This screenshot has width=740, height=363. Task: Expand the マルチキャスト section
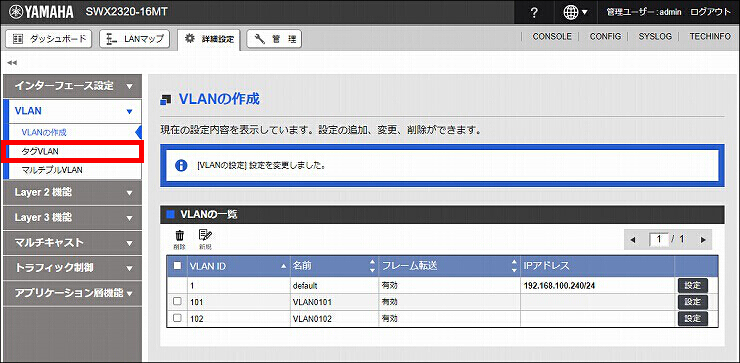tap(72, 243)
